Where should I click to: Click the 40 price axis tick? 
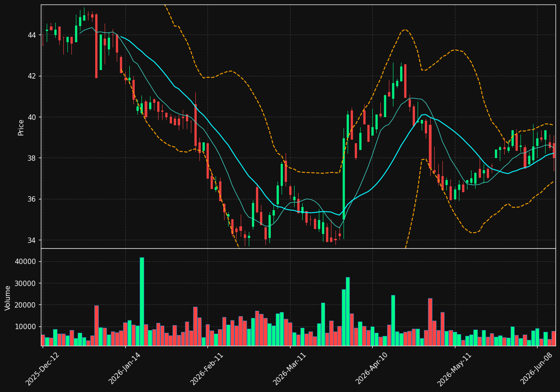pos(32,117)
